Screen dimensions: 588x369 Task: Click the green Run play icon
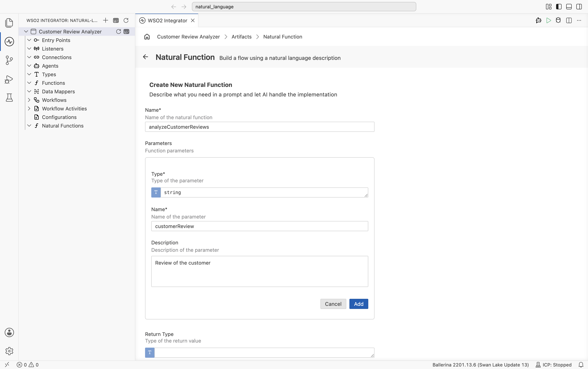[549, 20]
